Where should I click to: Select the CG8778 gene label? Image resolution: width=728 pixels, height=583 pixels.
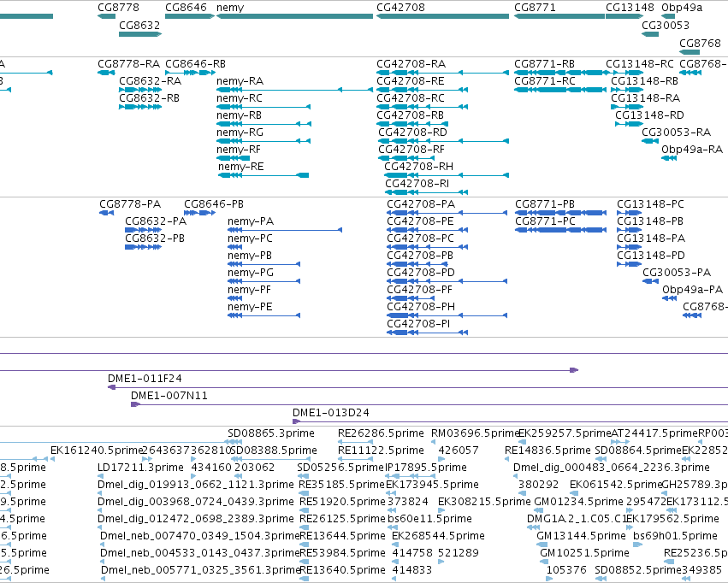[x=118, y=8]
